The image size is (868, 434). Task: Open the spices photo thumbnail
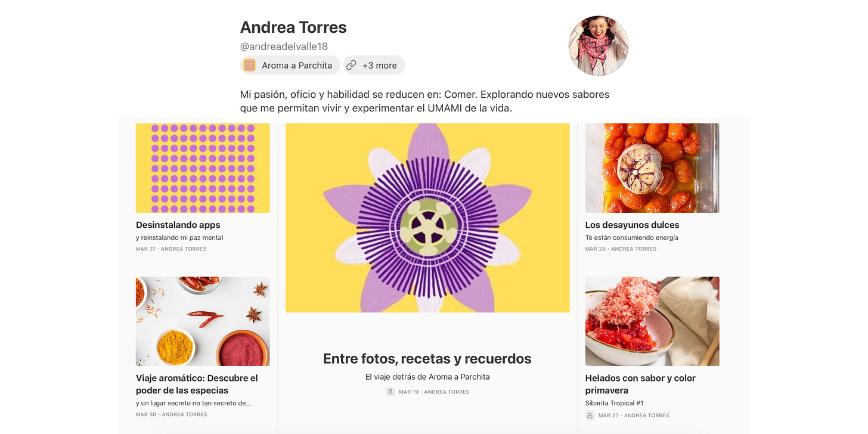tap(203, 321)
